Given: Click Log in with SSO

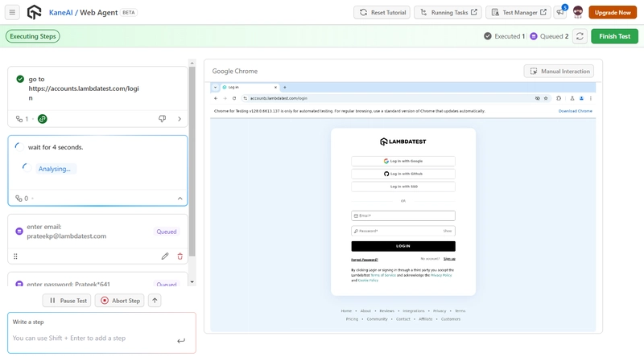Looking at the screenshot, I should [x=403, y=187].
